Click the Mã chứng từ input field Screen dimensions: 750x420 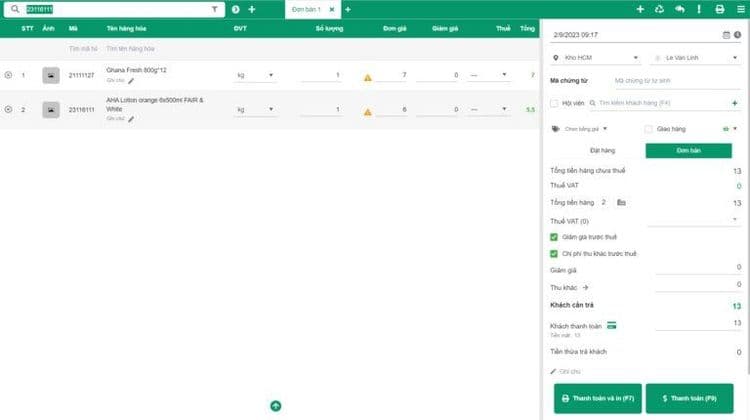pos(674,80)
